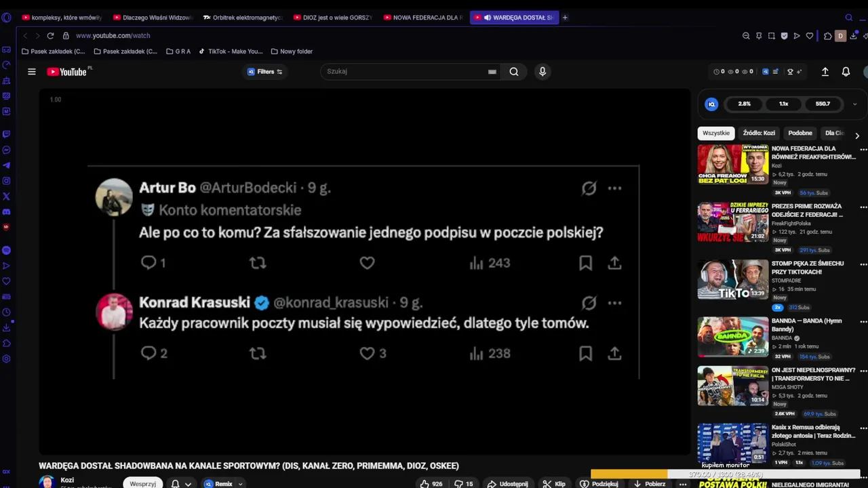
Task: Click the upload arrow icon in header
Action: coord(825,72)
